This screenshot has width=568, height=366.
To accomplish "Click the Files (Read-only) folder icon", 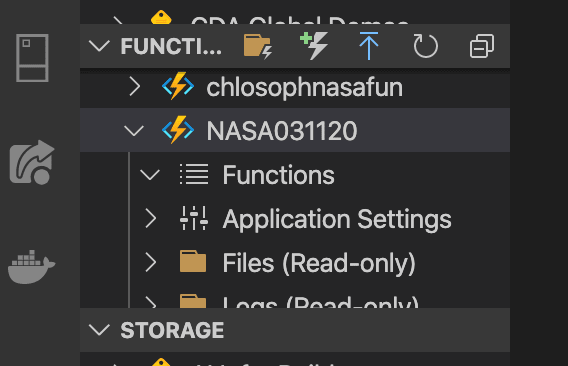I will click(193, 261).
